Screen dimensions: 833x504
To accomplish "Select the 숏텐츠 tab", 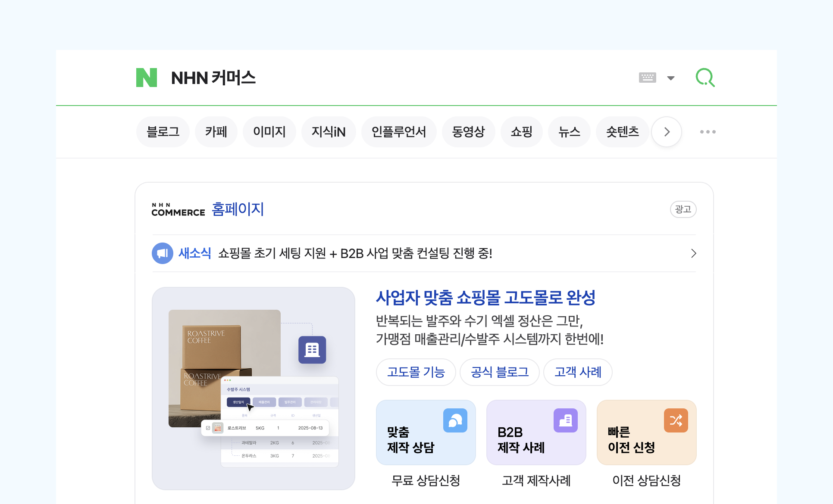I will (x=623, y=132).
